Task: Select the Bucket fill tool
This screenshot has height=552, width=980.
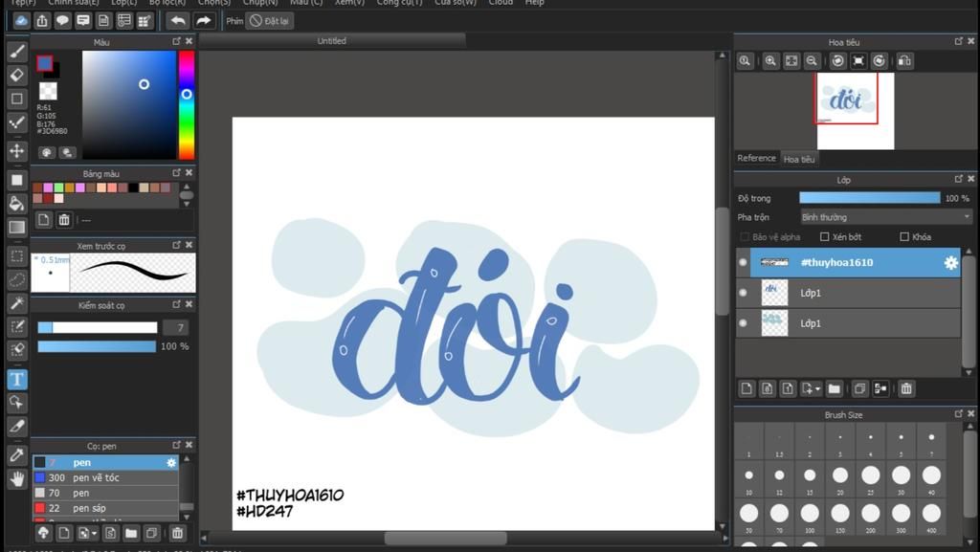Action: point(17,204)
